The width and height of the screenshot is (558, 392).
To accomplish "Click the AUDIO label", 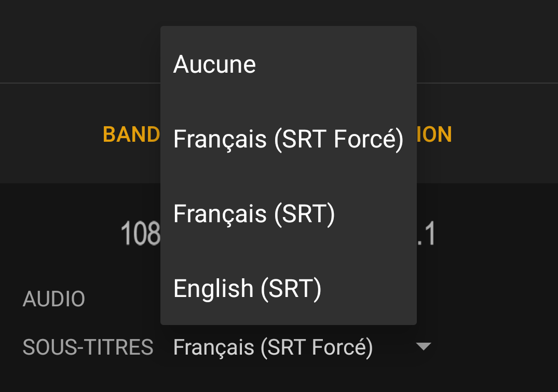I will (54, 299).
